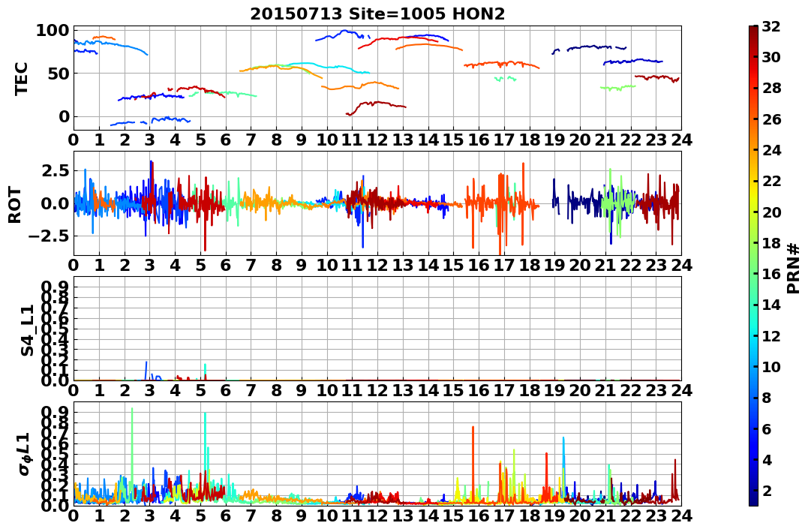Click the colorbar tick label 2
The width and height of the screenshot is (808, 532).
coord(767,490)
